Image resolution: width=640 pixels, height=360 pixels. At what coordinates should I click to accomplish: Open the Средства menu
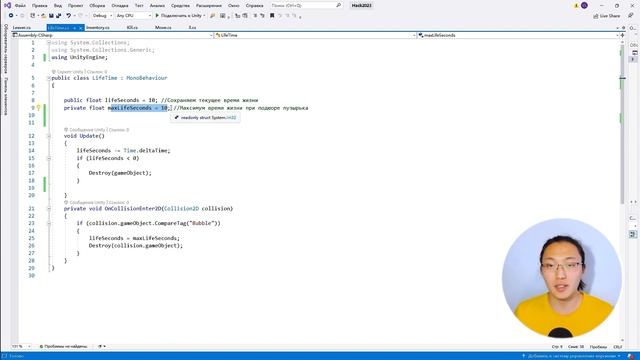(x=180, y=5)
